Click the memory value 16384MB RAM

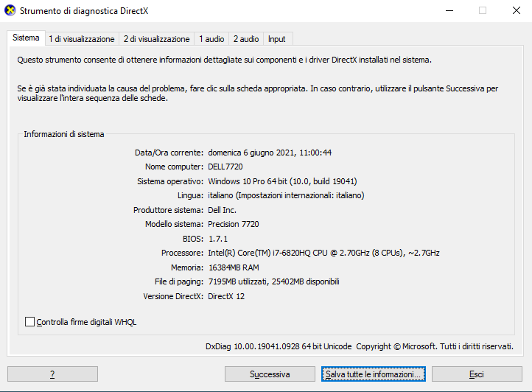coord(234,267)
